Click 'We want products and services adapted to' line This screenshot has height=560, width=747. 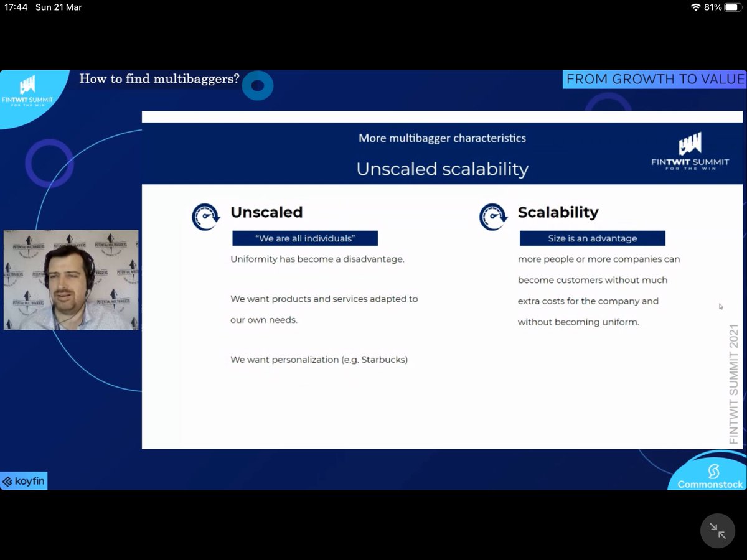[x=324, y=299]
